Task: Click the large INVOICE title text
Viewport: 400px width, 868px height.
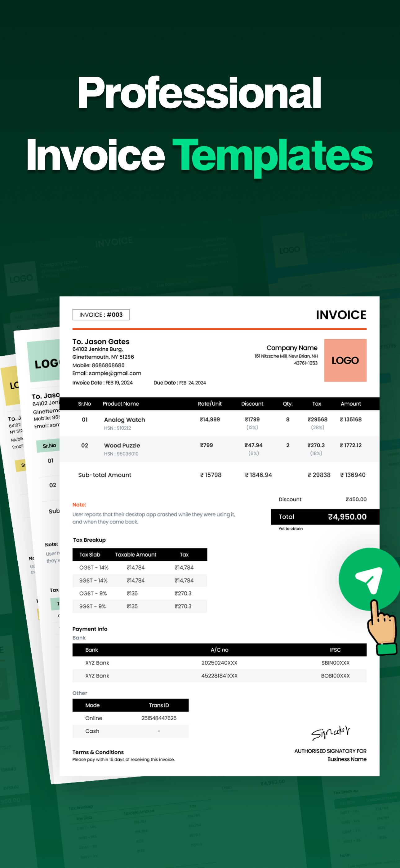Action: point(341,315)
